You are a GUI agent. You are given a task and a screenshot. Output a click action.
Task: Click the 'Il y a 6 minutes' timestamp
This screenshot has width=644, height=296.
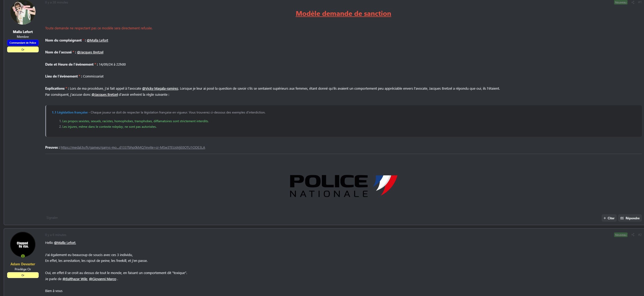[56, 235]
